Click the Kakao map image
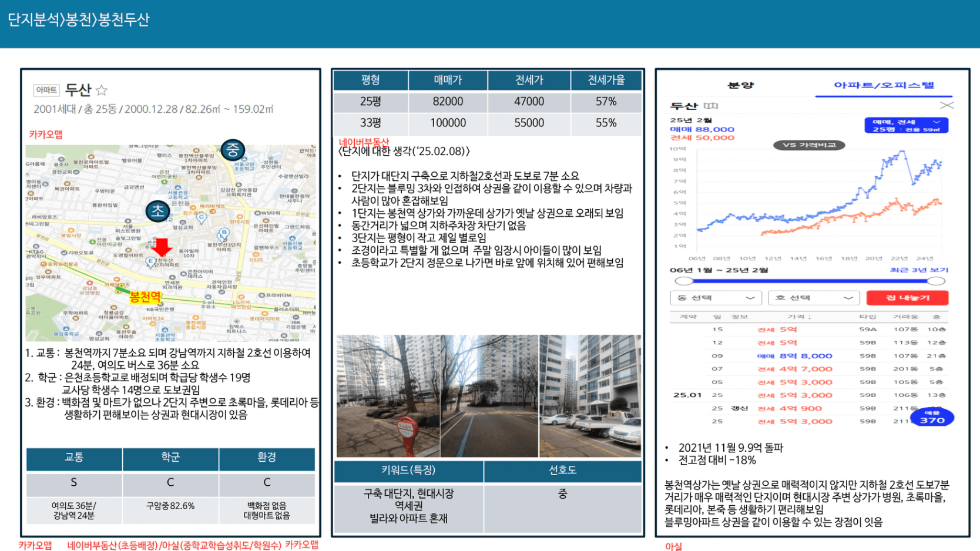This screenshot has height=551, width=980. pyautogui.click(x=171, y=243)
